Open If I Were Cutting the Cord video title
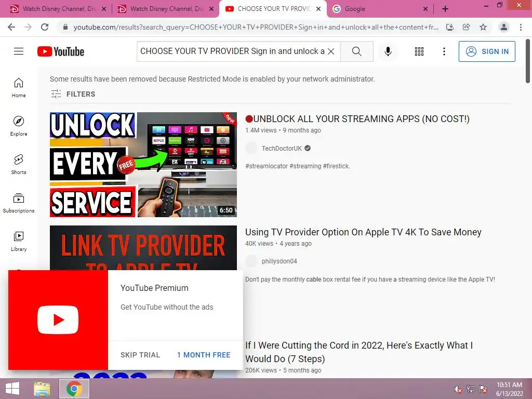 (359, 352)
